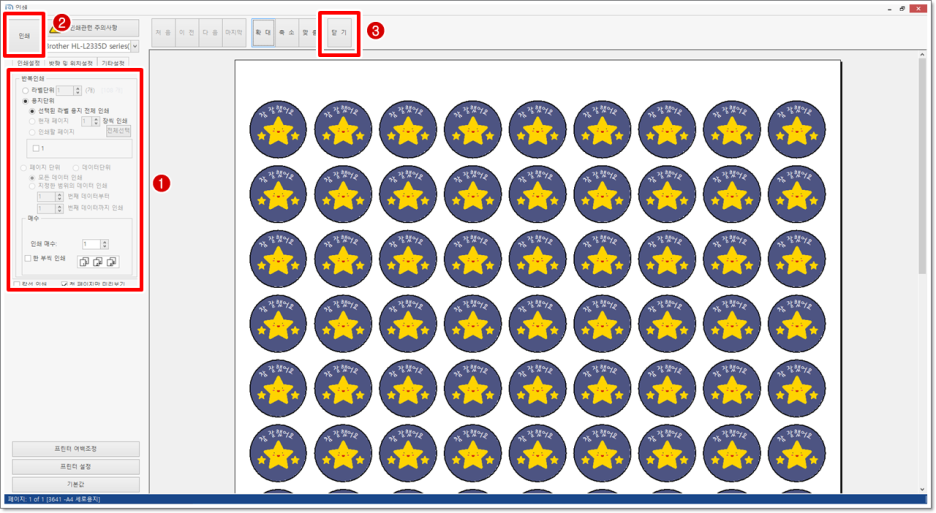The height and width of the screenshot is (513, 936).
Task: Jump to last page with 마지막
Action: click(x=233, y=33)
